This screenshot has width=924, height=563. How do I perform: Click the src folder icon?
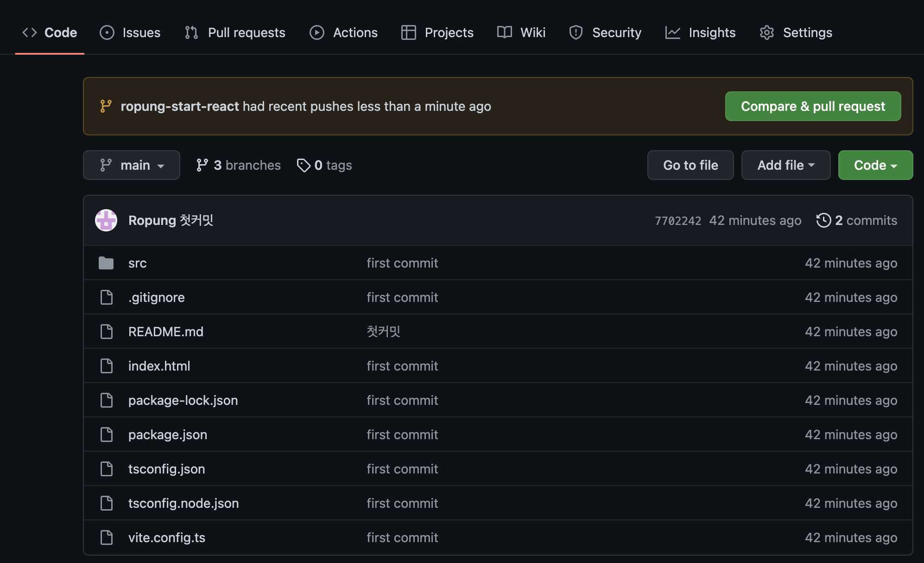click(x=106, y=263)
